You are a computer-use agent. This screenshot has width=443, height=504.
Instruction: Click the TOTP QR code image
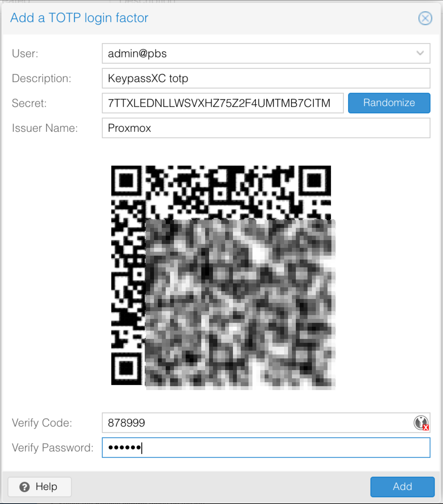pyautogui.click(x=223, y=277)
